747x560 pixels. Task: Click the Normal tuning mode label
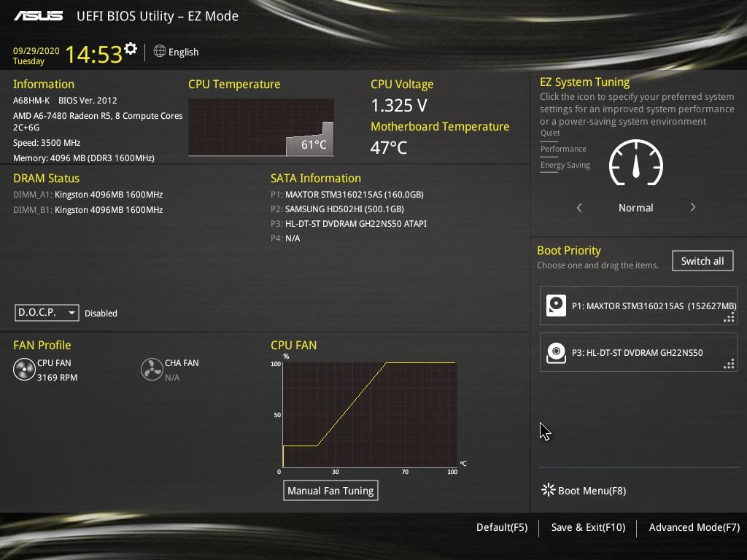click(636, 208)
